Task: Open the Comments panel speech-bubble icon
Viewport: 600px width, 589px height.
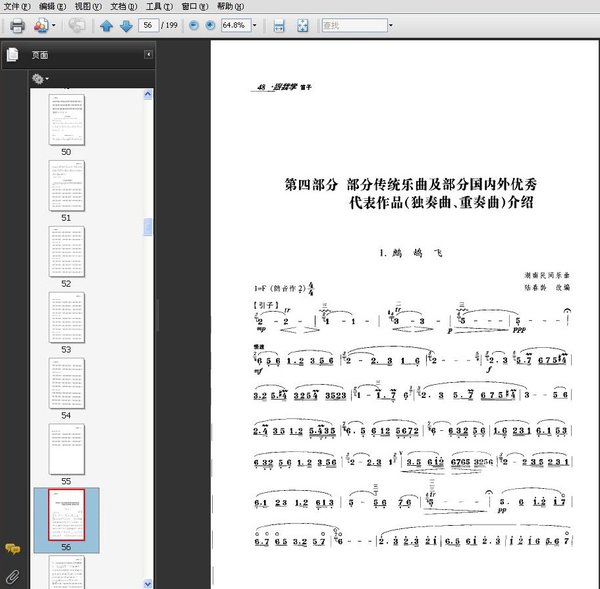Action: 13,549
